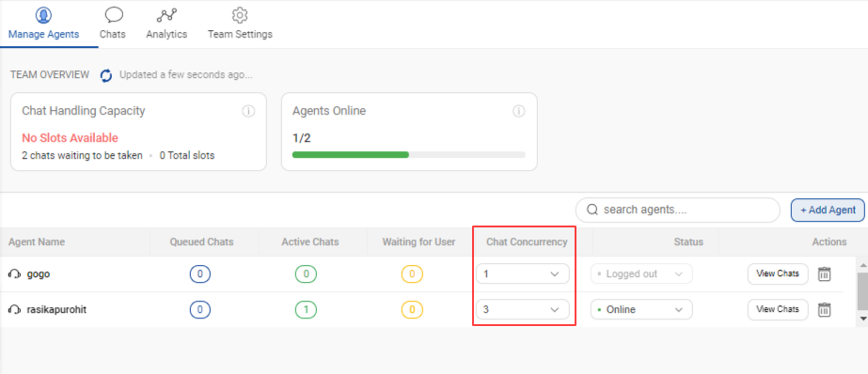Delete agent gogo with the trash icon

click(x=824, y=273)
